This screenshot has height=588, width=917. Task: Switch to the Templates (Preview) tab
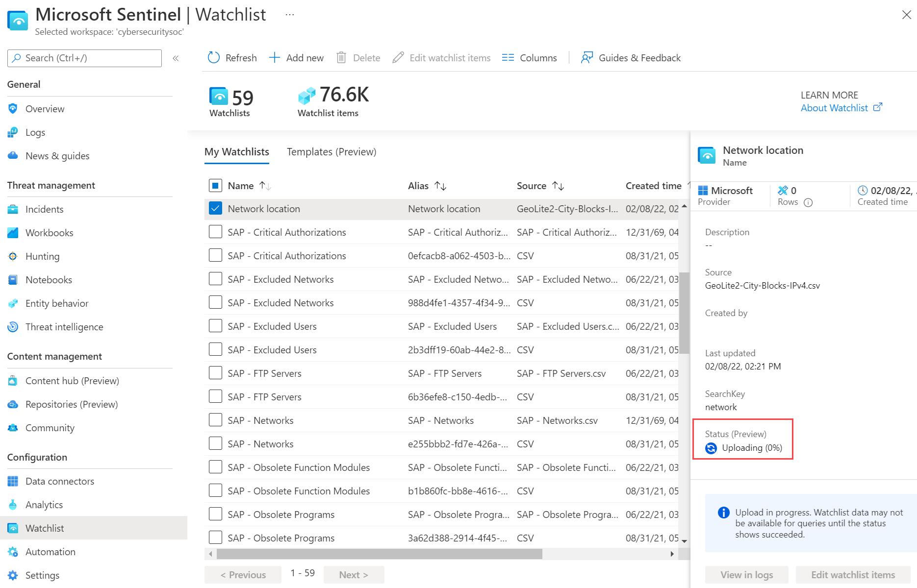(x=331, y=152)
